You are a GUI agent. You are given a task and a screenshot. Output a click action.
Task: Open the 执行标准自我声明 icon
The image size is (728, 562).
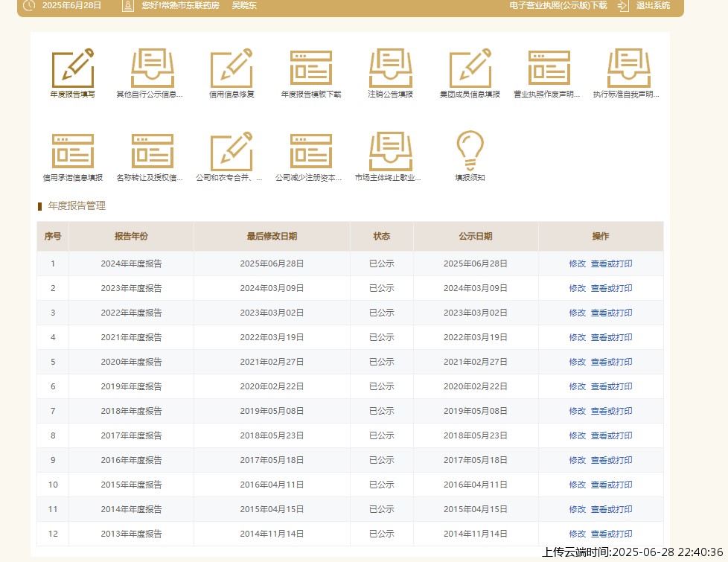[x=629, y=68]
